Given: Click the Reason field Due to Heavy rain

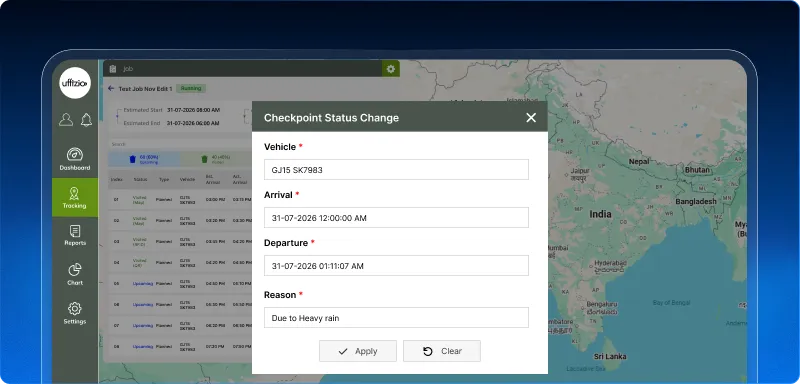Looking at the screenshot, I should (396, 318).
